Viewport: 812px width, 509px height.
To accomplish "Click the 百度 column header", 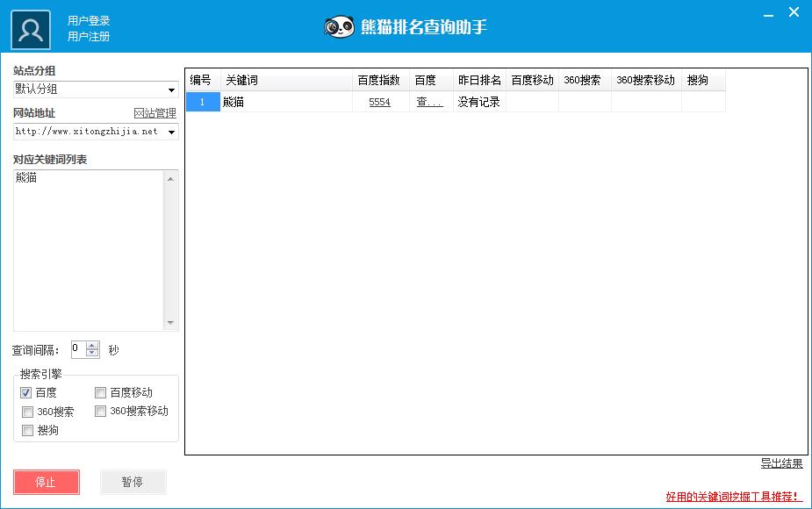I will [x=431, y=80].
